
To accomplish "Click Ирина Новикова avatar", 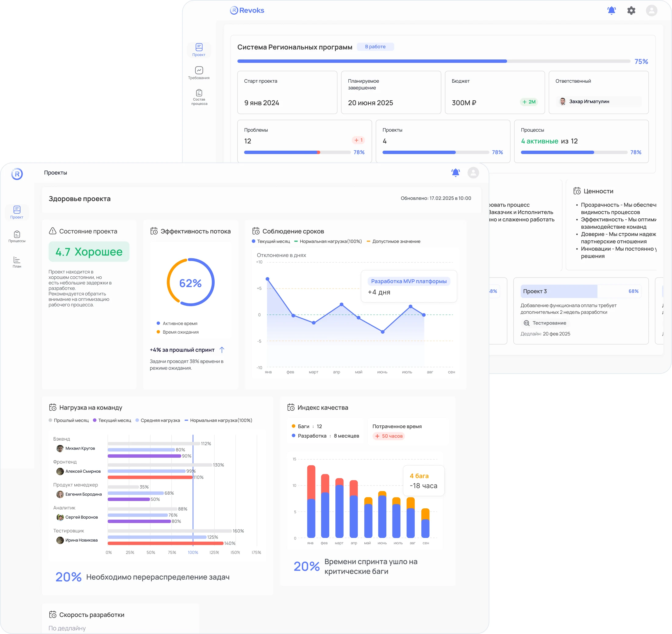I will 60,540.
